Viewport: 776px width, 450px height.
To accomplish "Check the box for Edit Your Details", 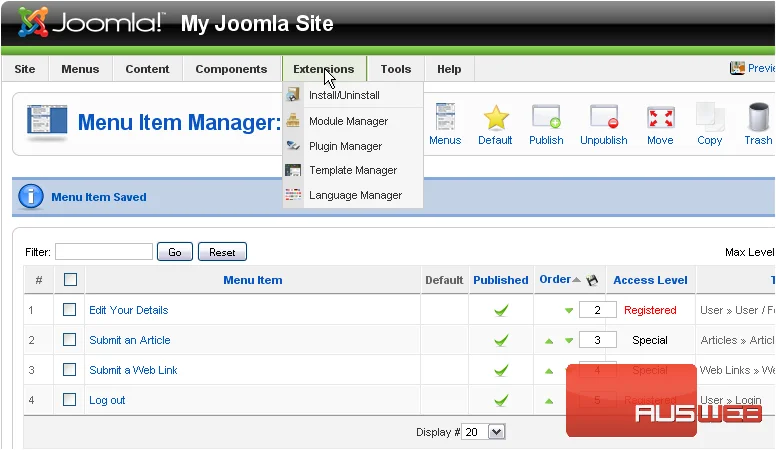I will click(x=69, y=310).
